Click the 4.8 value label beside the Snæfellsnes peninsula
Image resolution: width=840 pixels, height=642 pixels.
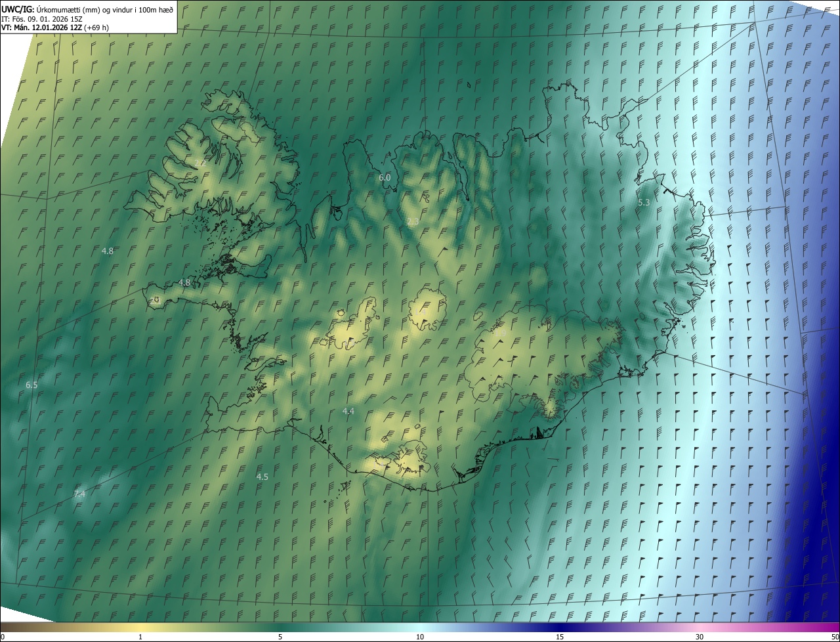[x=184, y=283]
